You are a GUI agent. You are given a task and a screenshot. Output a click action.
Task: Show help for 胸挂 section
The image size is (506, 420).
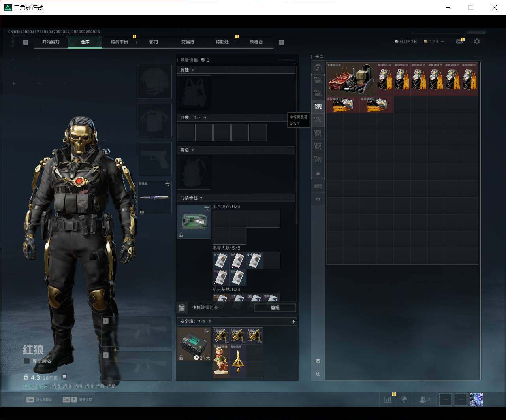(x=193, y=70)
